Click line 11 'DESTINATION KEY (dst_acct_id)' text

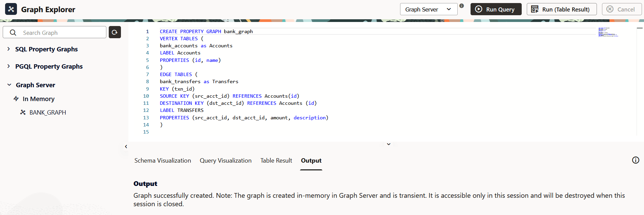[202, 103]
